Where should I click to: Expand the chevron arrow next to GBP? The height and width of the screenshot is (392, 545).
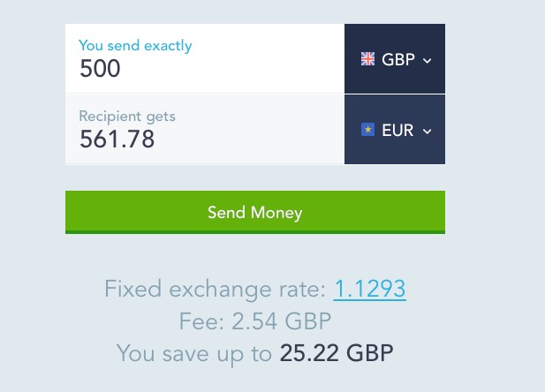click(x=428, y=60)
